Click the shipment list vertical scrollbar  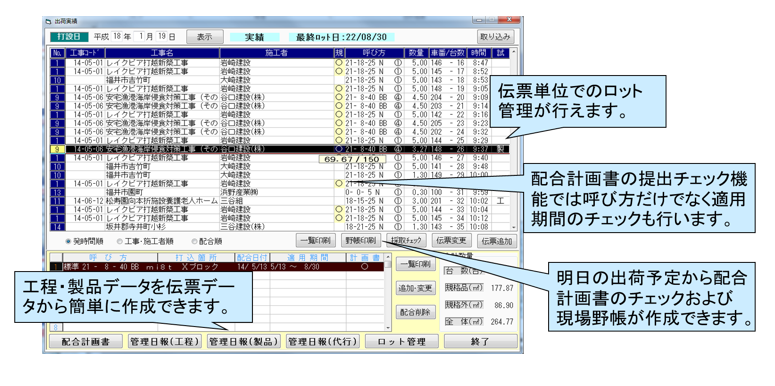(x=513, y=138)
